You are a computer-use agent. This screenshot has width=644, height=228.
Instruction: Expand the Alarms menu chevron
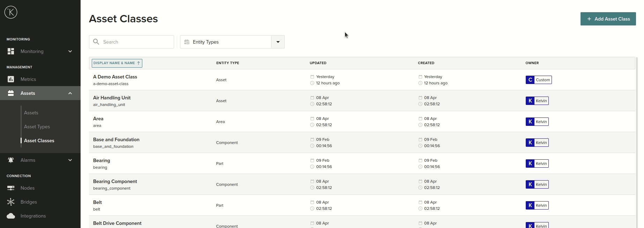coord(70,160)
